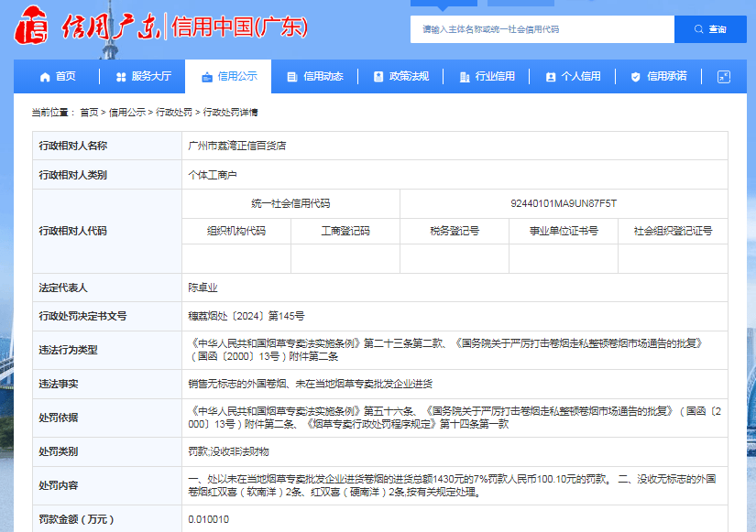Click the magnifier icon inside the 查询 button
The width and height of the screenshot is (756, 532).
tap(698, 28)
